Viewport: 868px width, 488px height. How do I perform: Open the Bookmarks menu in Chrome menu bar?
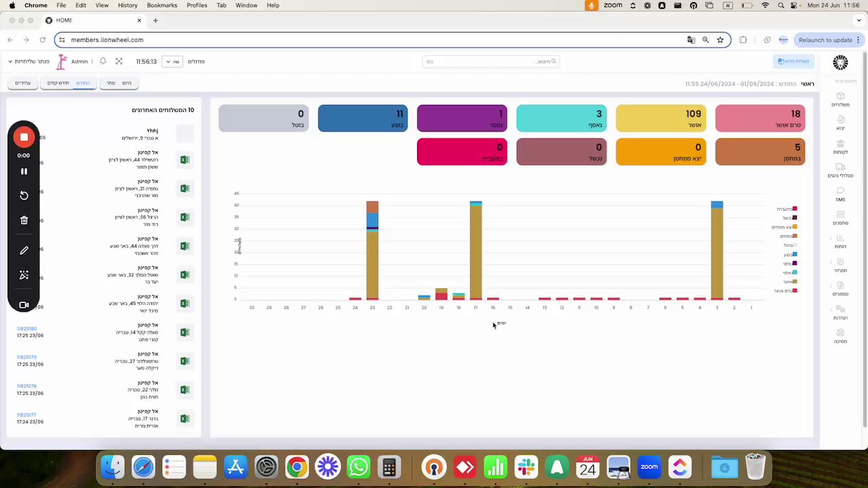pyautogui.click(x=162, y=5)
